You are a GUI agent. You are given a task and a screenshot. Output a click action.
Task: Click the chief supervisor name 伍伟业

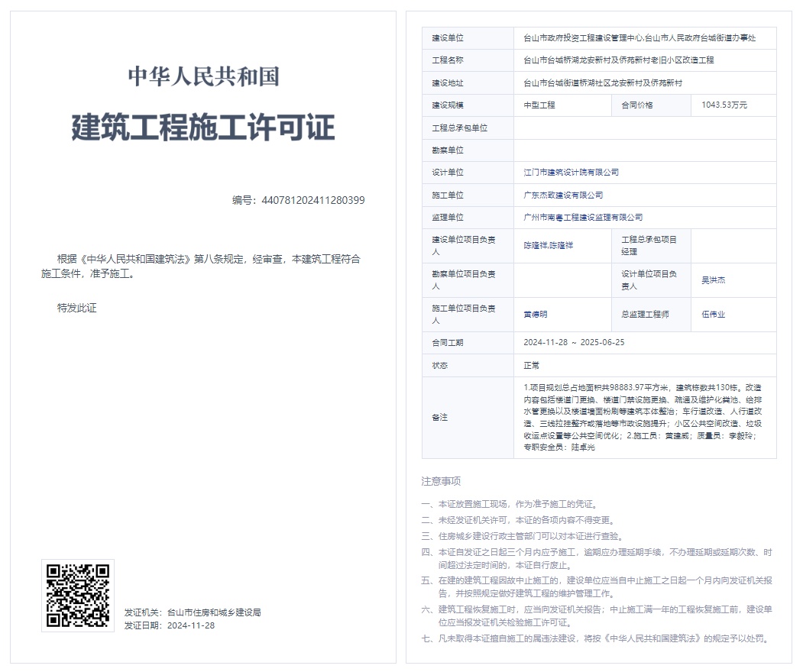[x=713, y=314]
